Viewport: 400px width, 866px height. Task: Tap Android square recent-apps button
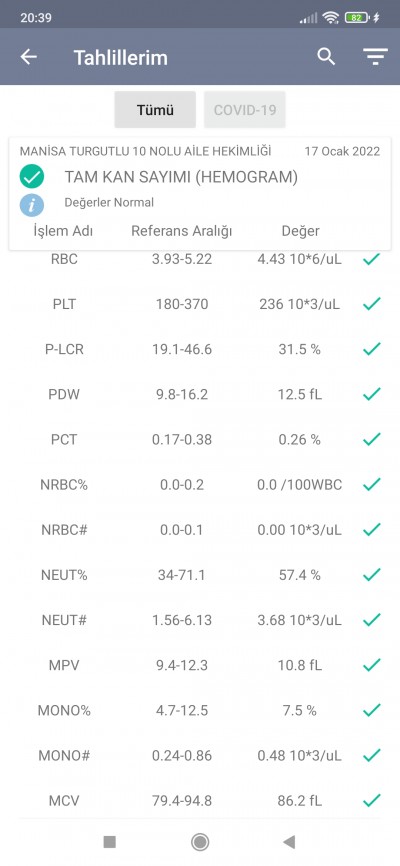(x=109, y=842)
